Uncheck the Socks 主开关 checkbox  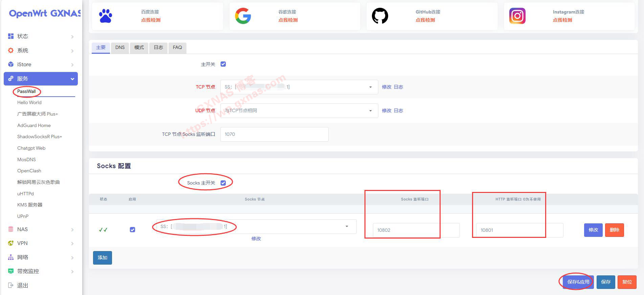(223, 183)
